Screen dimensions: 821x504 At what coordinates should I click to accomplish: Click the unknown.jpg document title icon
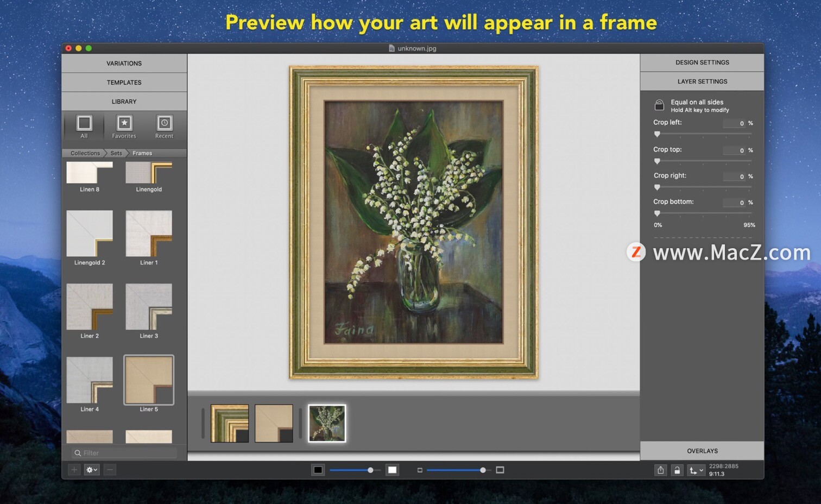(391, 48)
